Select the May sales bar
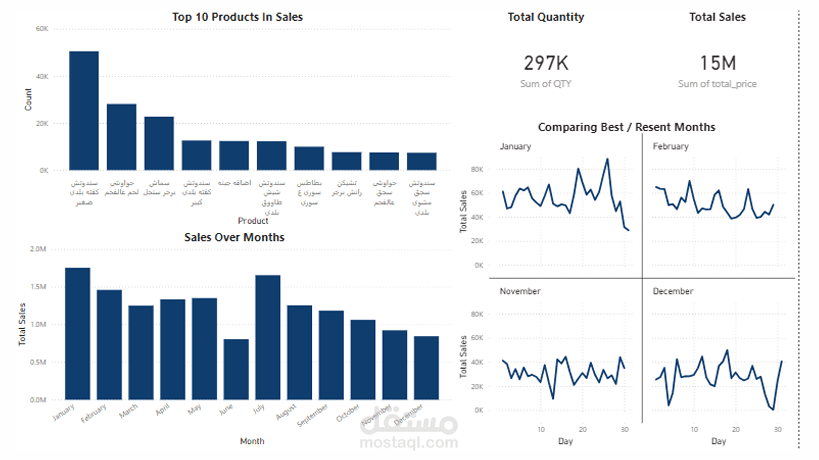This screenshot has width=819, height=460. [204, 349]
